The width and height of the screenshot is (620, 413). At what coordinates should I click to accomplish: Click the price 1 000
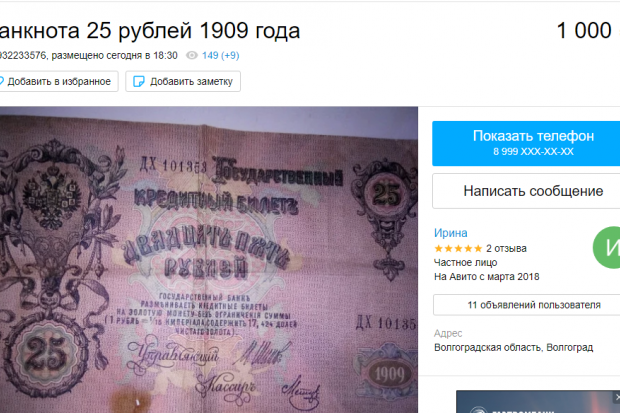[584, 30]
